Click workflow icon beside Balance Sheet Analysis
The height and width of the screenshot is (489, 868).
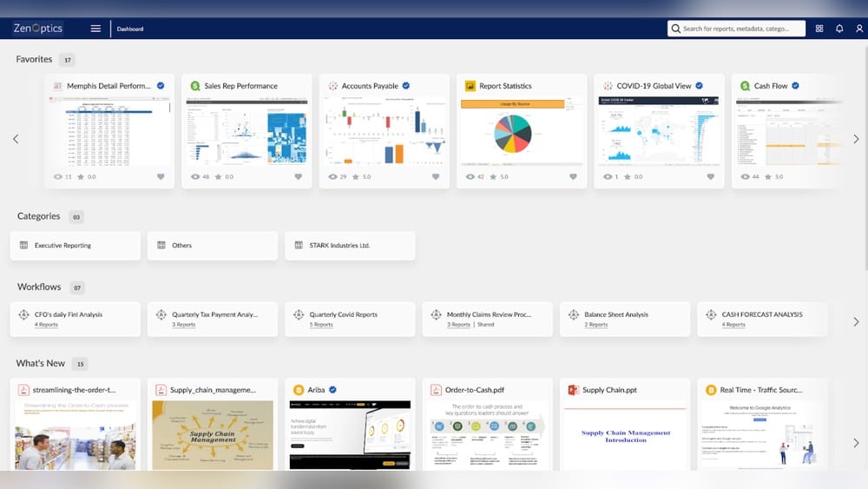[x=574, y=314]
